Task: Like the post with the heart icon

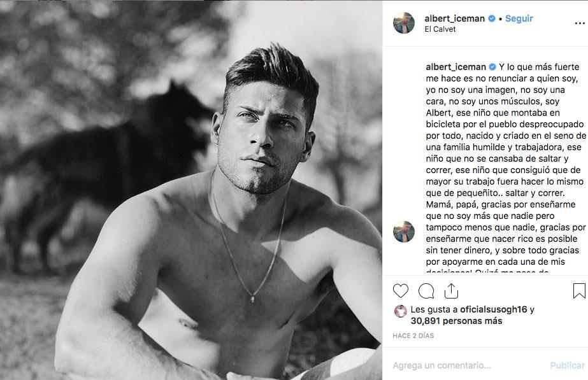Action: click(400, 291)
